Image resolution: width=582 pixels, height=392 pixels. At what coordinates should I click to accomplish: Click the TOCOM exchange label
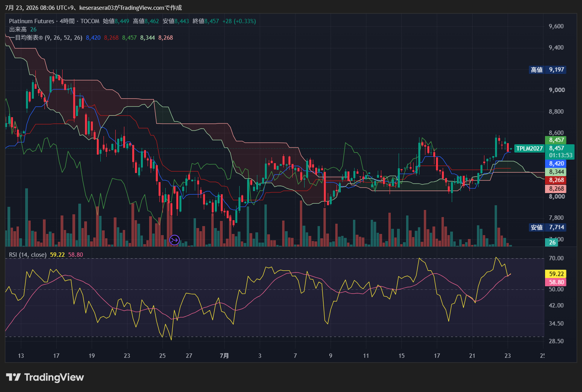[x=90, y=21]
